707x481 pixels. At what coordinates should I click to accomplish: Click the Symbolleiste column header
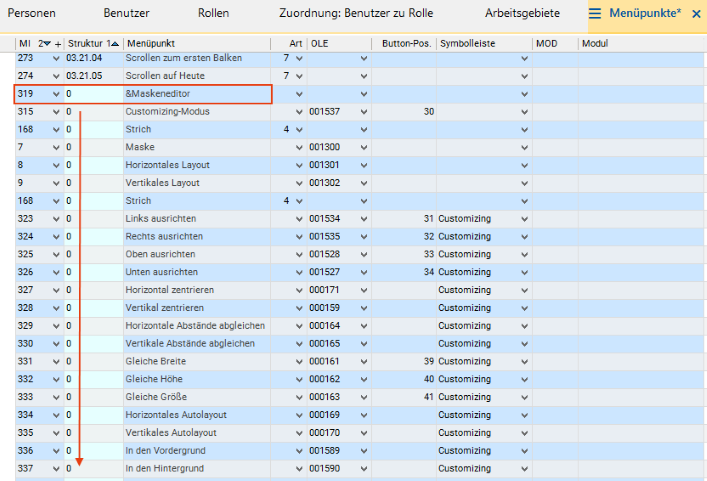[484, 44]
